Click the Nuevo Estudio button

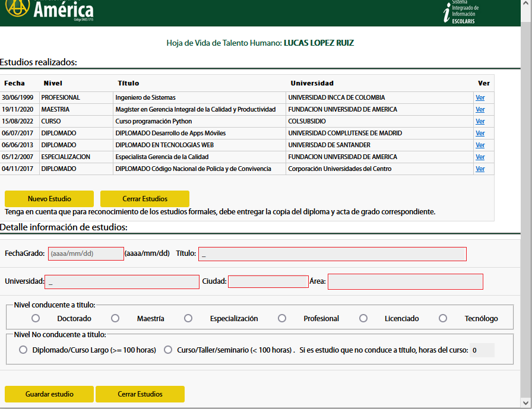[x=49, y=199]
